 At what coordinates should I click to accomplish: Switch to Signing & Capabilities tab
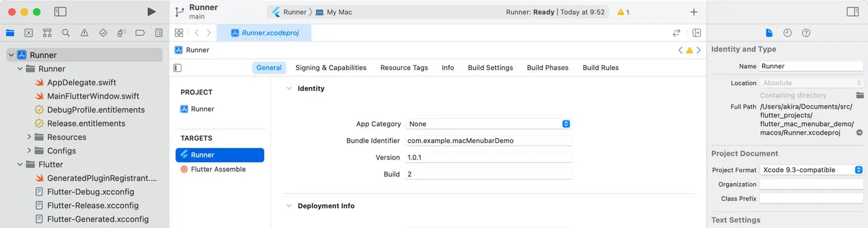[x=331, y=68]
